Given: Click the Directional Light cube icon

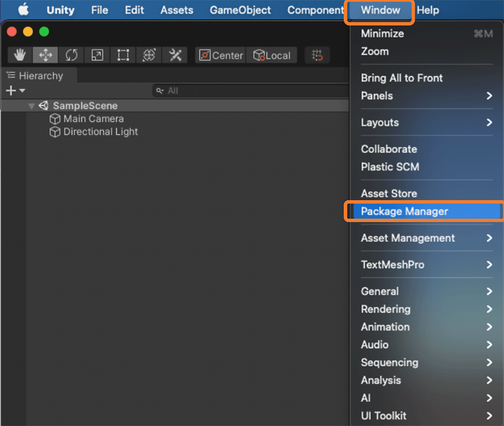Looking at the screenshot, I should coord(55,132).
